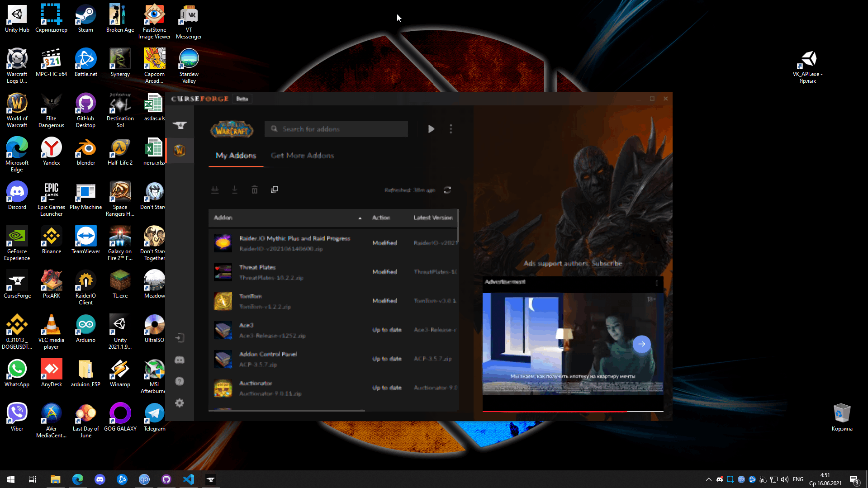Screen dimensions: 868x488
Task: Maximize the CurseForge window
Action: (x=652, y=99)
